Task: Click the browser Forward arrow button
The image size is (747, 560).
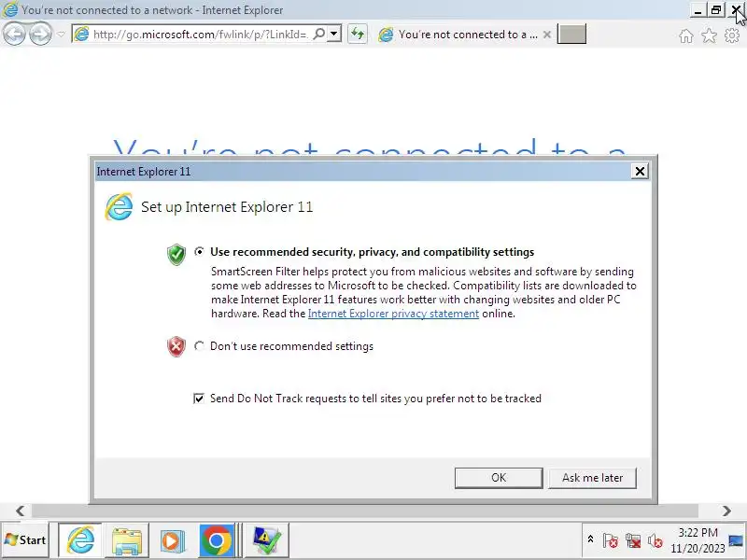Action: coord(40,34)
